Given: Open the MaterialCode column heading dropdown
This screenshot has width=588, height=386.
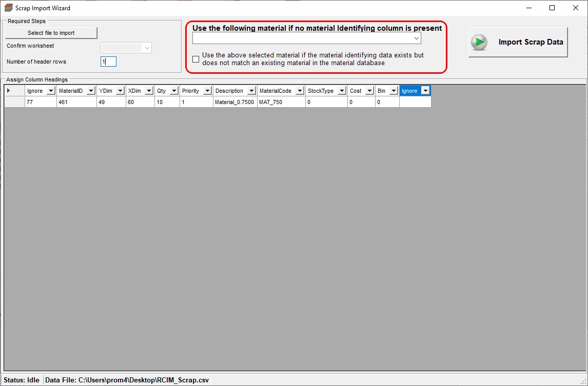Looking at the screenshot, I should click(x=299, y=91).
